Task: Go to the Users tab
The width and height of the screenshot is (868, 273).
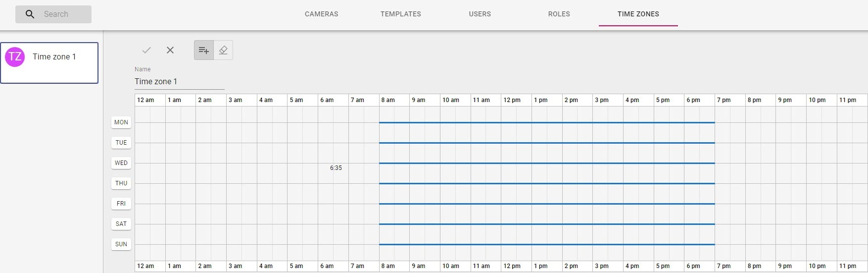Action: click(480, 14)
